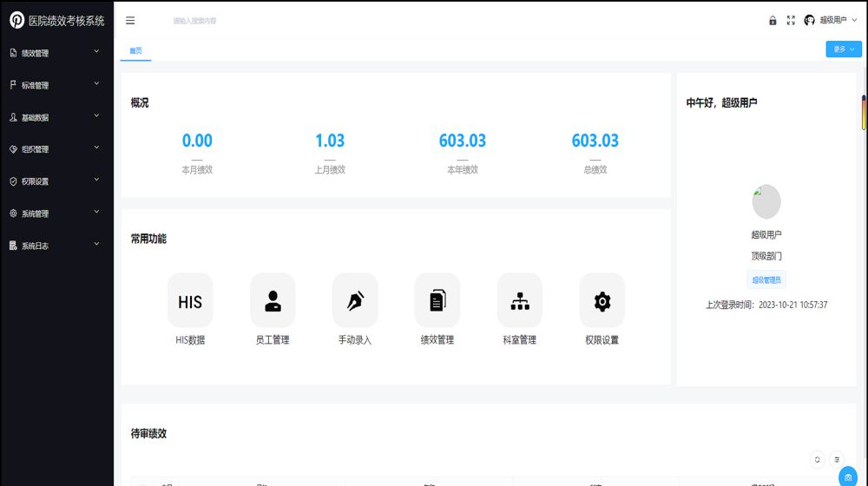Open the 绩效管理 document shortcut icon
Screen dimensions: 868x486
[x=437, y=300]
